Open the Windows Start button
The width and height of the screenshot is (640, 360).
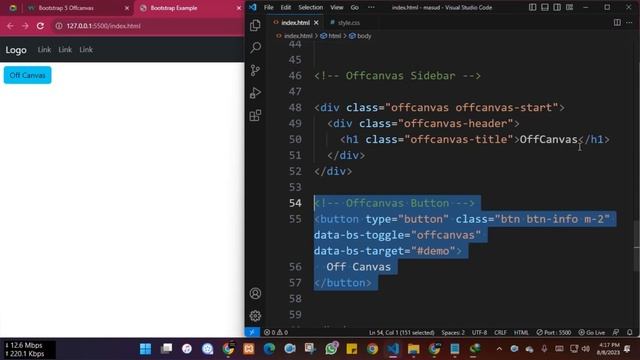pos(145,349)
